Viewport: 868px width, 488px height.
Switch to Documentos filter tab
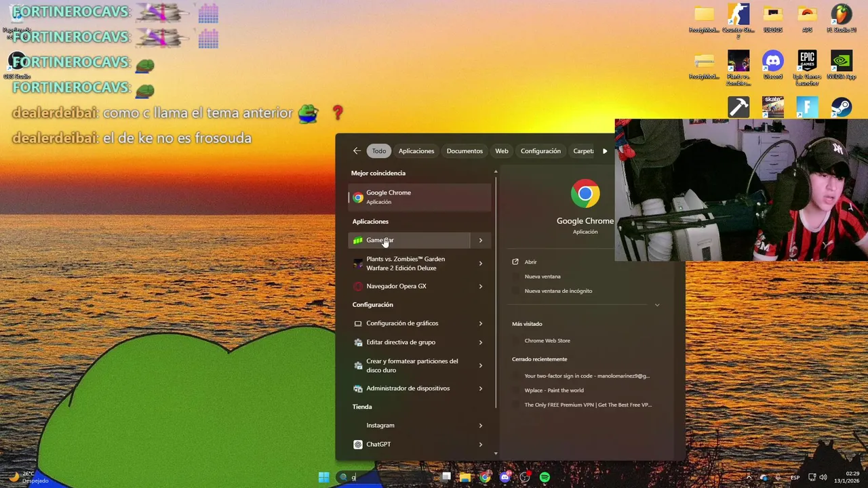point(465,151)
